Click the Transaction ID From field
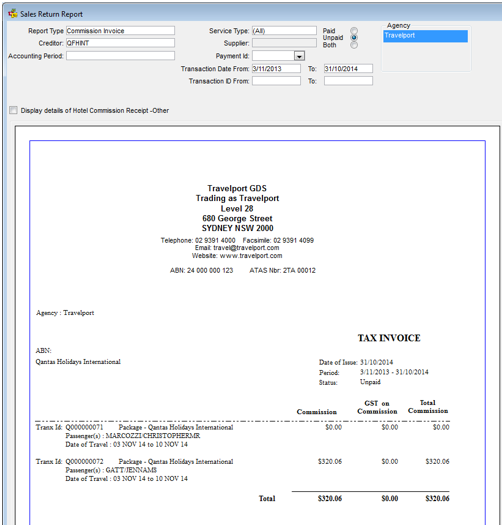 pos(276,81)
